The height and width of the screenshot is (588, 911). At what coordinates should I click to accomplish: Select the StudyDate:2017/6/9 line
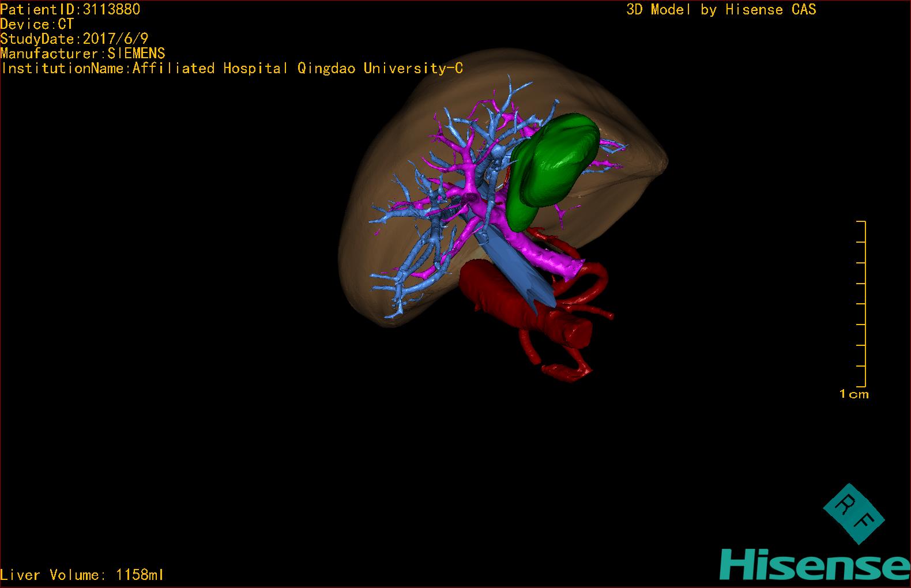click(74, 39)
